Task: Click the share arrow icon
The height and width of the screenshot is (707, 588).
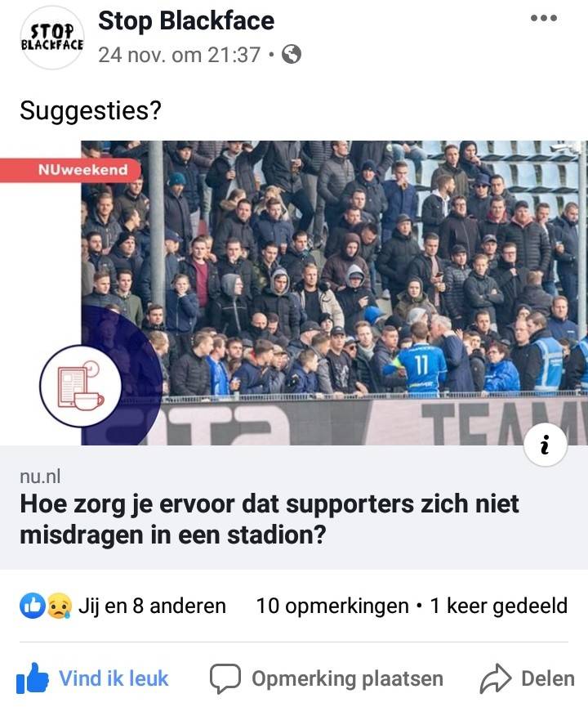Action: click(x=495, y=678)
